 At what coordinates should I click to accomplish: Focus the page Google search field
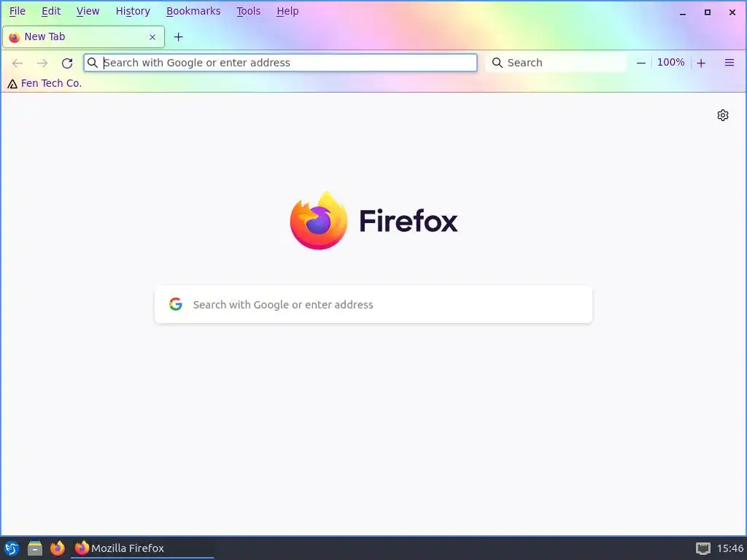(373, 304)
